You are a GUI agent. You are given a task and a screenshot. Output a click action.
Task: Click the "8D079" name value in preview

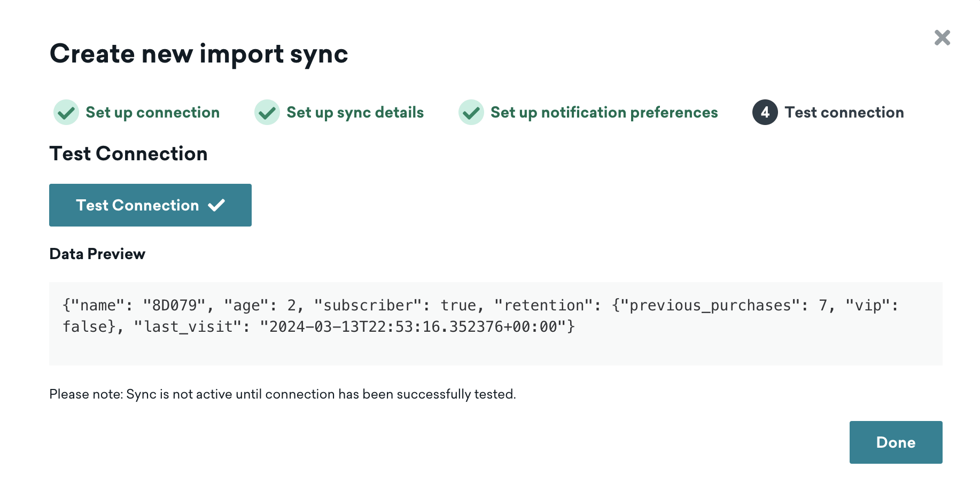click(x=175, y=305)
